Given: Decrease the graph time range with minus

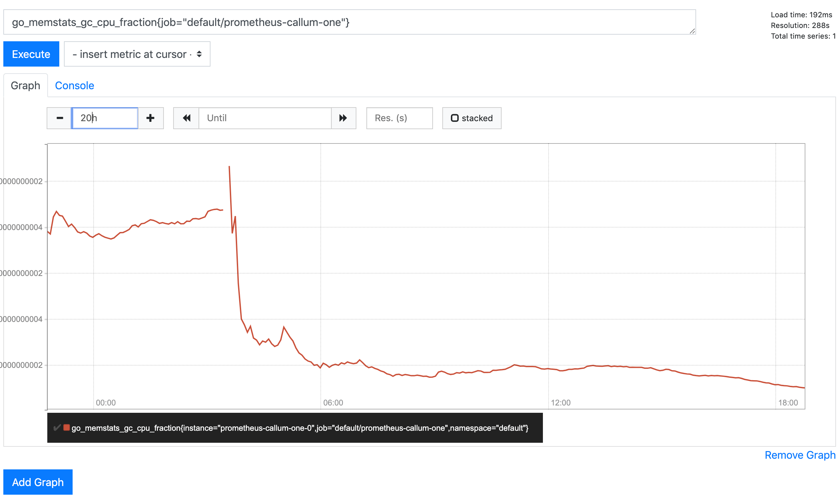Looking at the screenshot, I should 60,118.
